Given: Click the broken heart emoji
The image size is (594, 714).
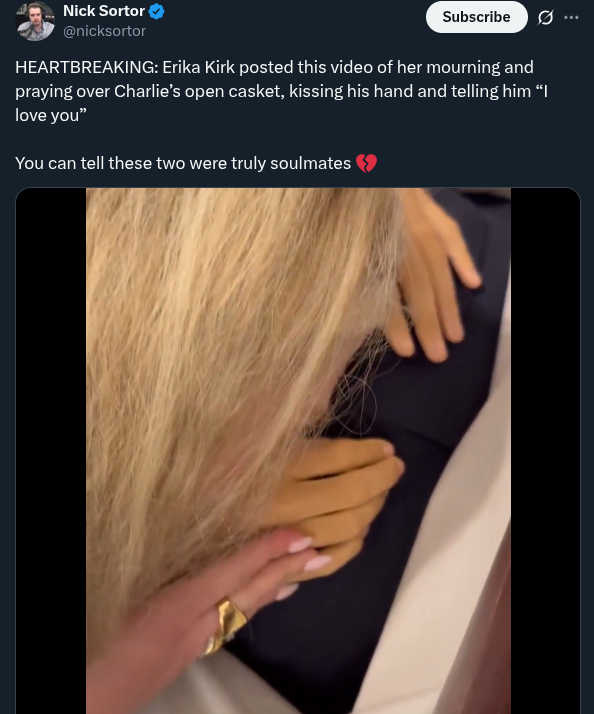Looking at the screenshot, I should (366, 163).
